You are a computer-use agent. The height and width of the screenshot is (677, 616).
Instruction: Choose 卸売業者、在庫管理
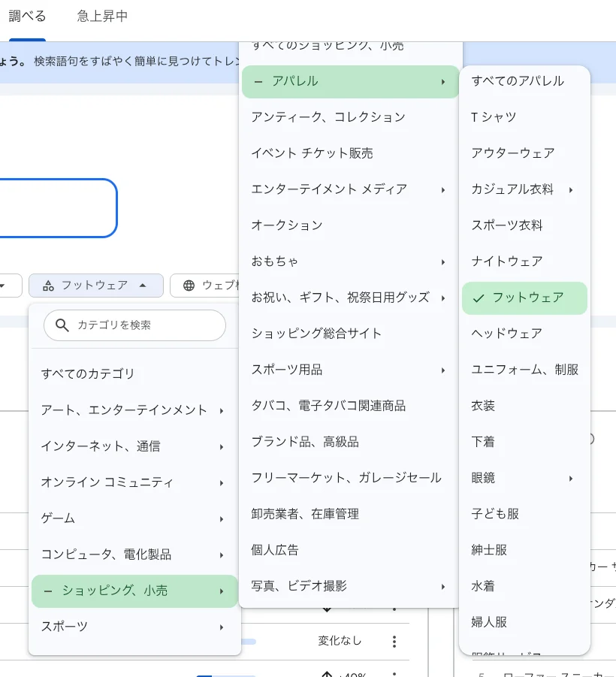pos(350,514)
